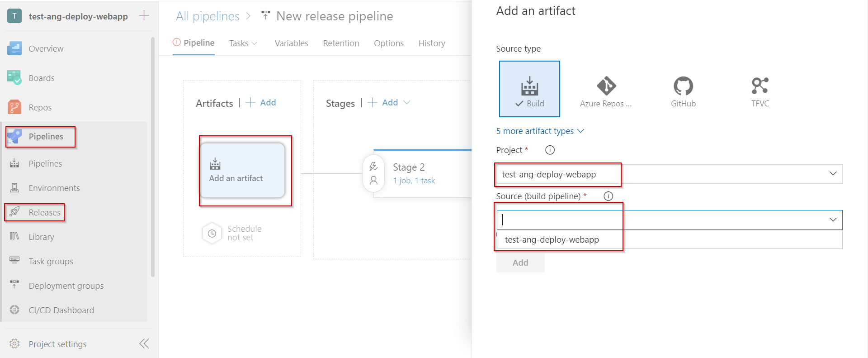This screenshot has height=358, width=868.
Task: Click the Stage 2 stage name
Action: [x=409, y=167]
